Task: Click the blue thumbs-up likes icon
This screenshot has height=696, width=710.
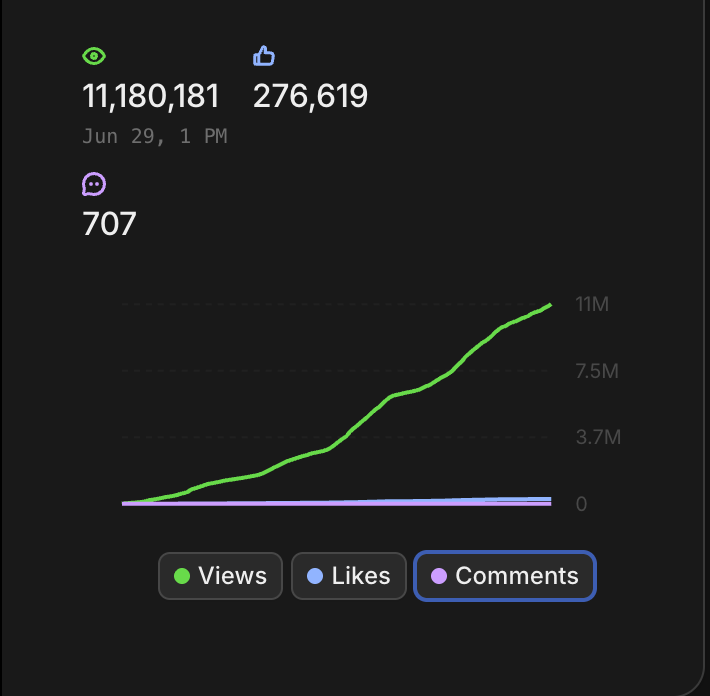Action: pyautogui.click(x=264, y=56)
